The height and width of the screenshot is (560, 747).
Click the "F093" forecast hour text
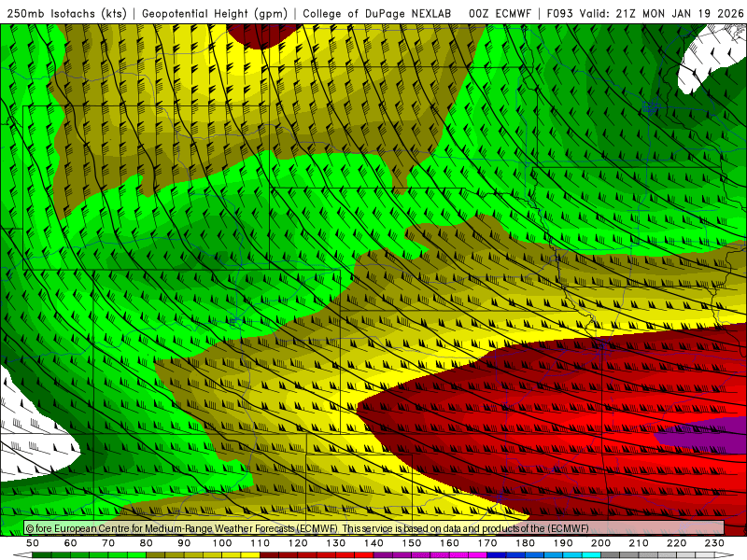point(559,13)
